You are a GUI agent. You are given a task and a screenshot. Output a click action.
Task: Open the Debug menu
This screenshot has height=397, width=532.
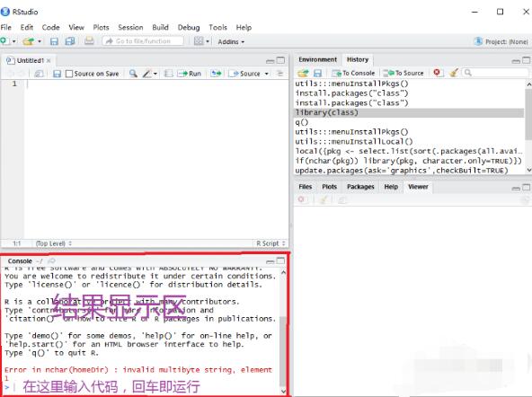tap(189, 27)
